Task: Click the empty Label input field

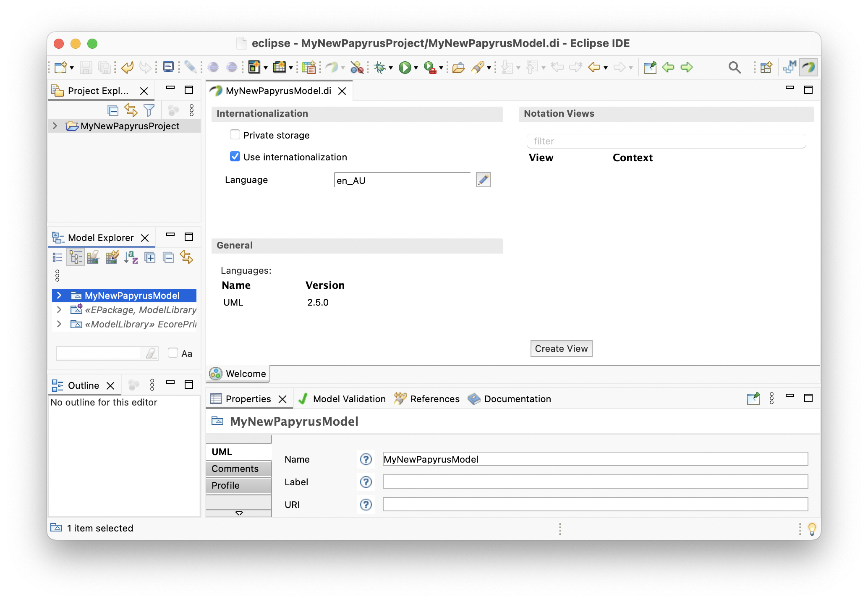Action: [595, 482]
